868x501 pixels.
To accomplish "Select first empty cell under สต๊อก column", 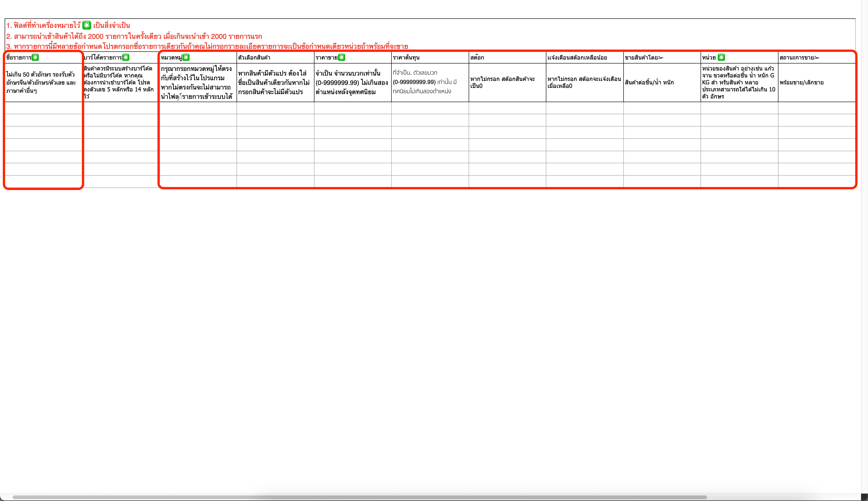I will click(507, 108).
